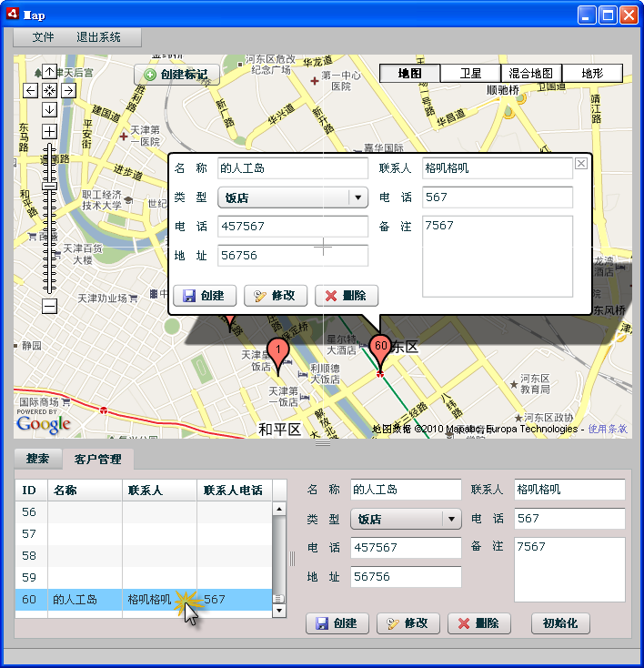Switch to the 混合地图 hybrid view
Image resolution: width=644 pixels, height=668 pixels.
click(x=531, y=74)
